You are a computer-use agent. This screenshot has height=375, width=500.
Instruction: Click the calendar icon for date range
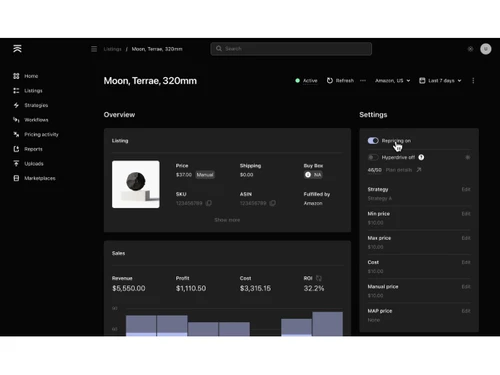422,81
